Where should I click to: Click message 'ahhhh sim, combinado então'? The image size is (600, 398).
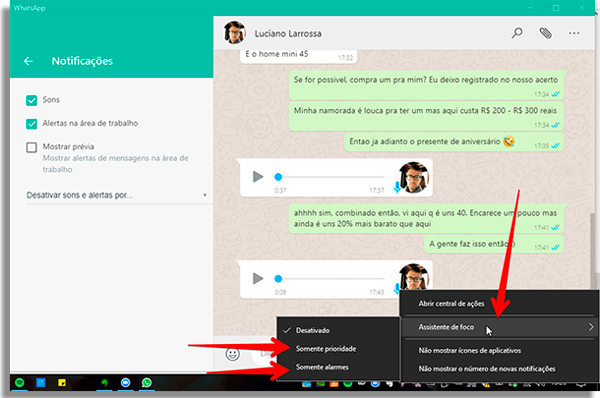point(426,219)
